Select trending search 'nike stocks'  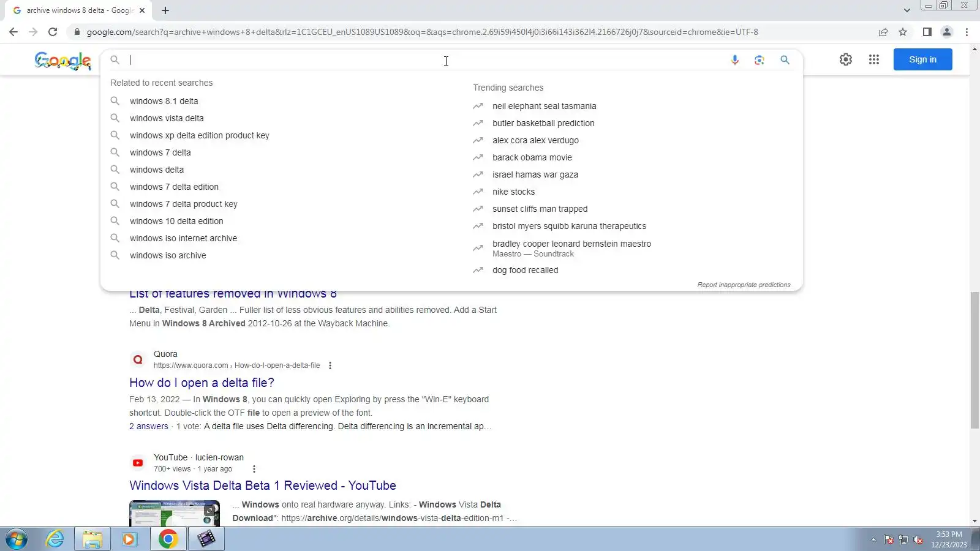click(513, 192)
